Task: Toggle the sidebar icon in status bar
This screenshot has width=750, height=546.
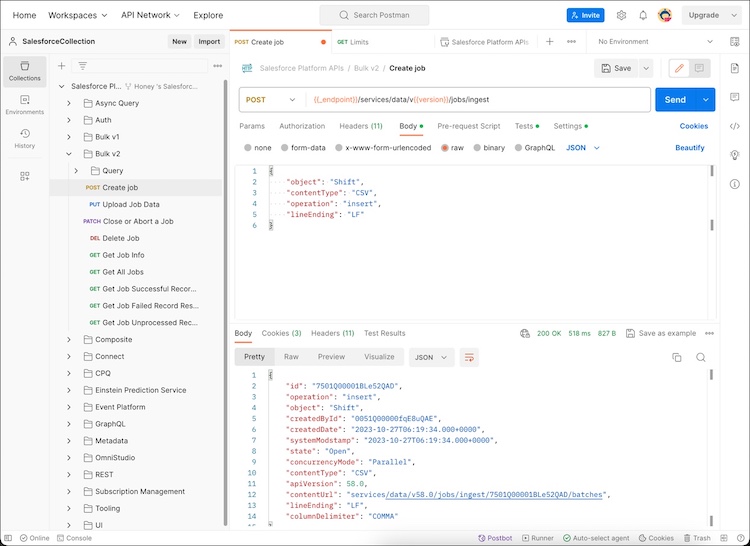Action: coord(8,538)
